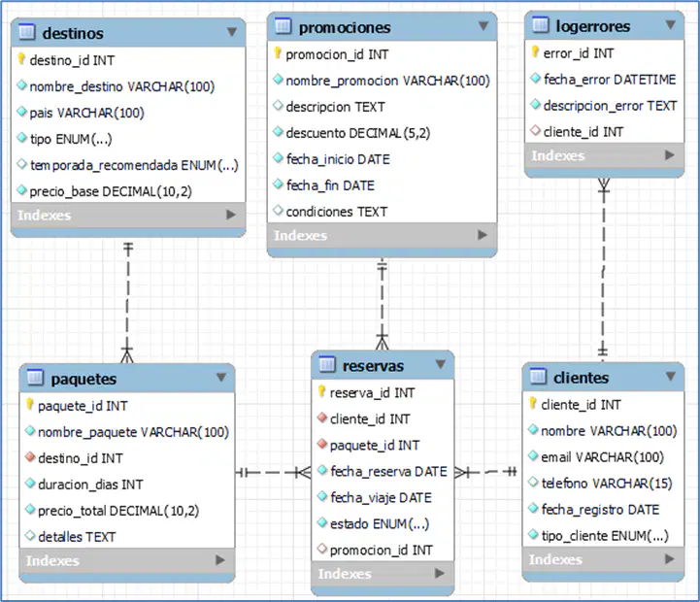Click the promociones table icon
Screen dimensions: 700x602
pos(283,26)
